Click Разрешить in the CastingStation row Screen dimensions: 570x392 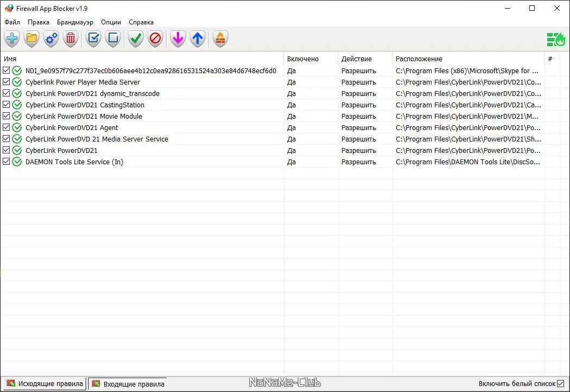(x=358, y=105)
